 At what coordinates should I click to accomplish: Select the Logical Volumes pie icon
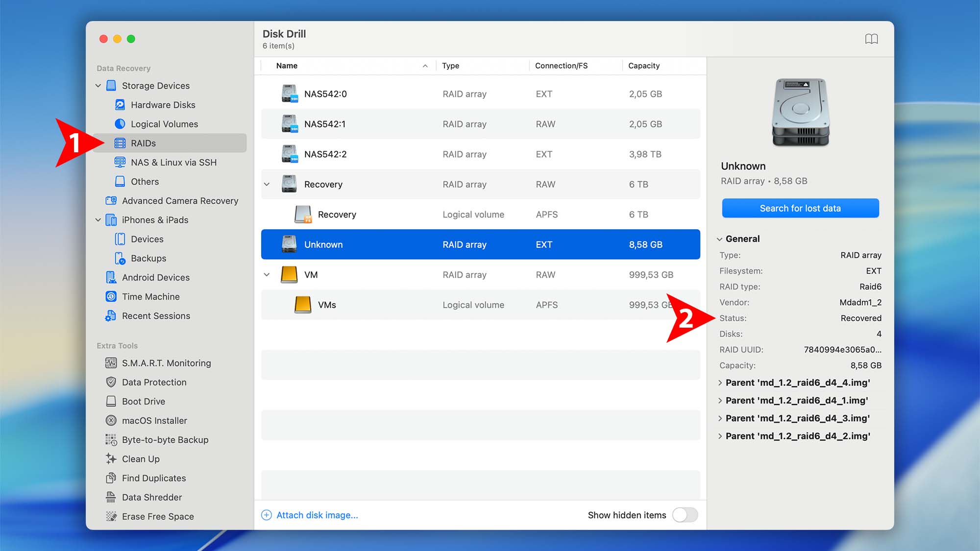pyautogui.click(x=120, y=124)
